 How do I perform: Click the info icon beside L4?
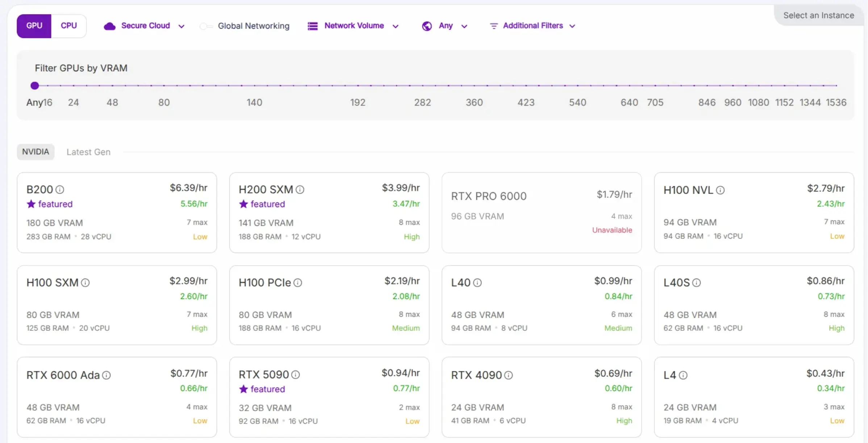click(683, 375)
